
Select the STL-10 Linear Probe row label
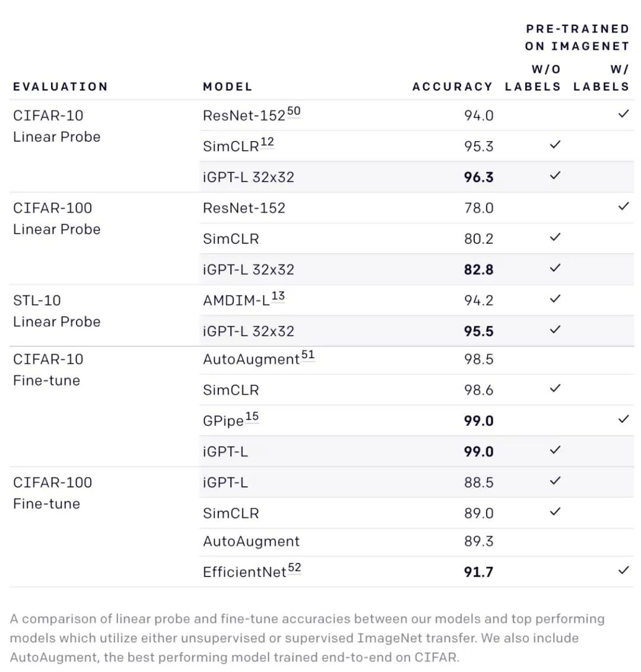[56, 311]
